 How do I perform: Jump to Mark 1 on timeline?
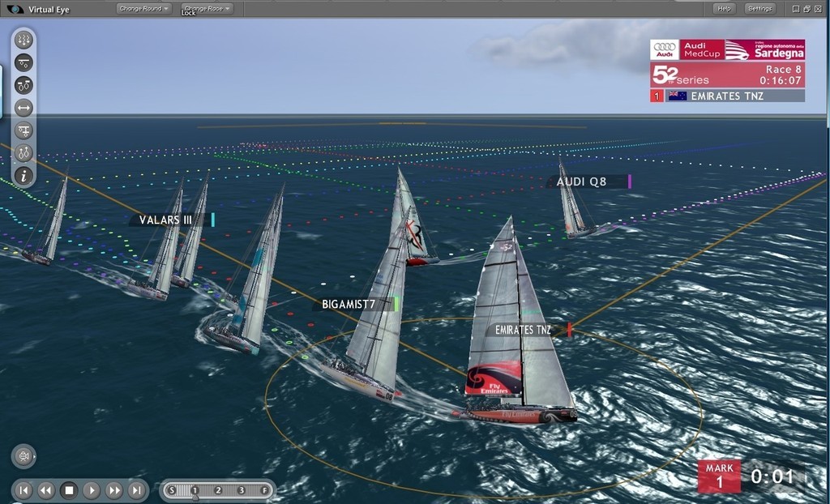(x=195, y=490)
